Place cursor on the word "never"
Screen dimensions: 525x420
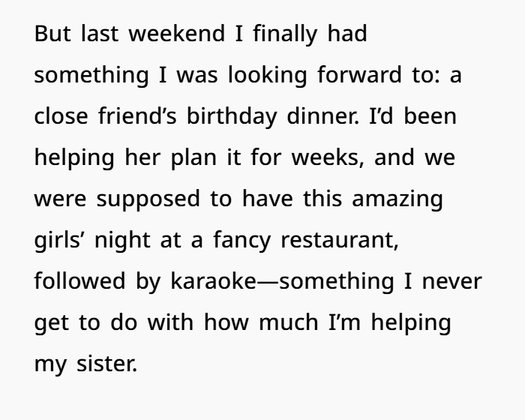[x=452, y=282]
